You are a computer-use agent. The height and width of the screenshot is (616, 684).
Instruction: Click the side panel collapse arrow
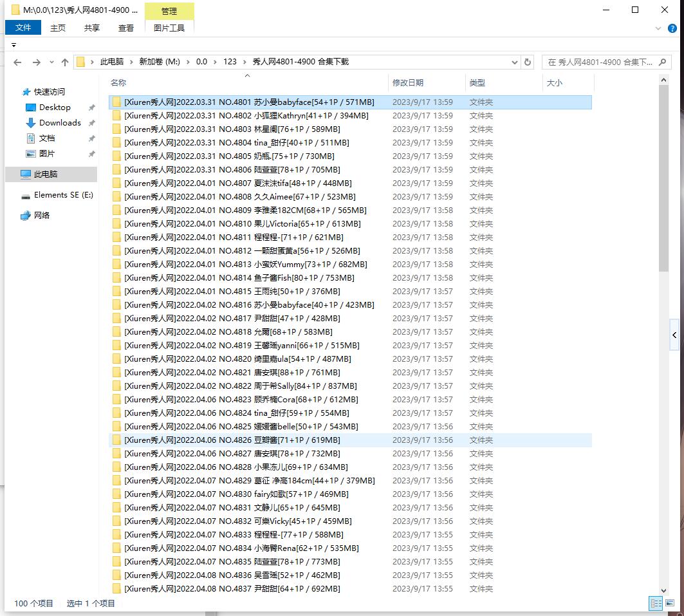[x=674, y=335]
